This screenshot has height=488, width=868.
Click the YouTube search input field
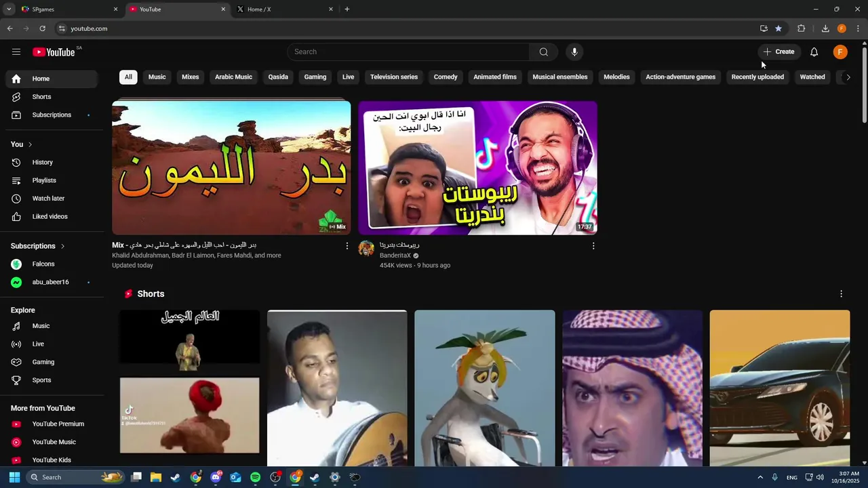tap(408, 52)
